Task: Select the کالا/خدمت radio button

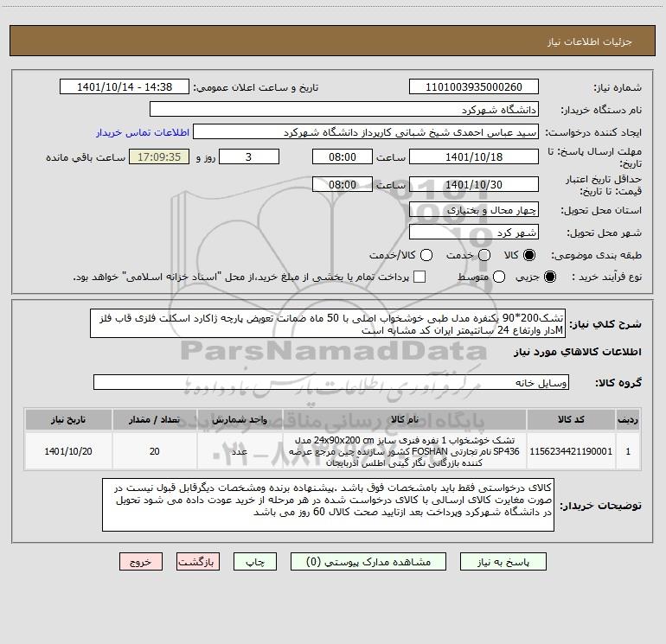Action: [426, 255]
